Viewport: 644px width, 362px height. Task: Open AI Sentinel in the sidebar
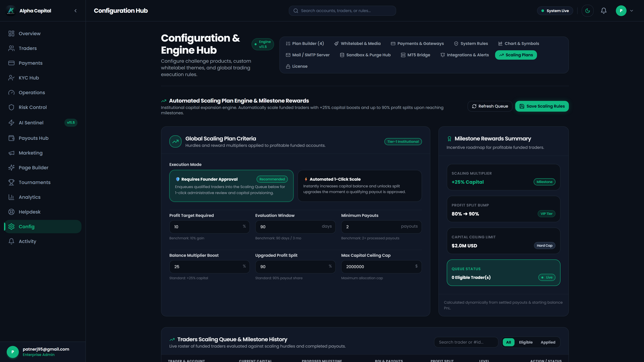pyautogui.click(x=43, y=123)
